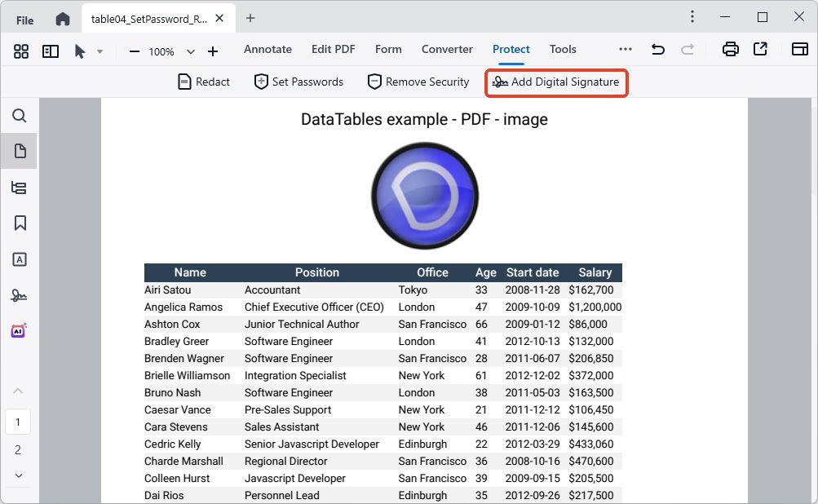The width and height of the screenshot is (818, 504).
Task: Select the Signature panel icon in sidebar
Action: 18,294
